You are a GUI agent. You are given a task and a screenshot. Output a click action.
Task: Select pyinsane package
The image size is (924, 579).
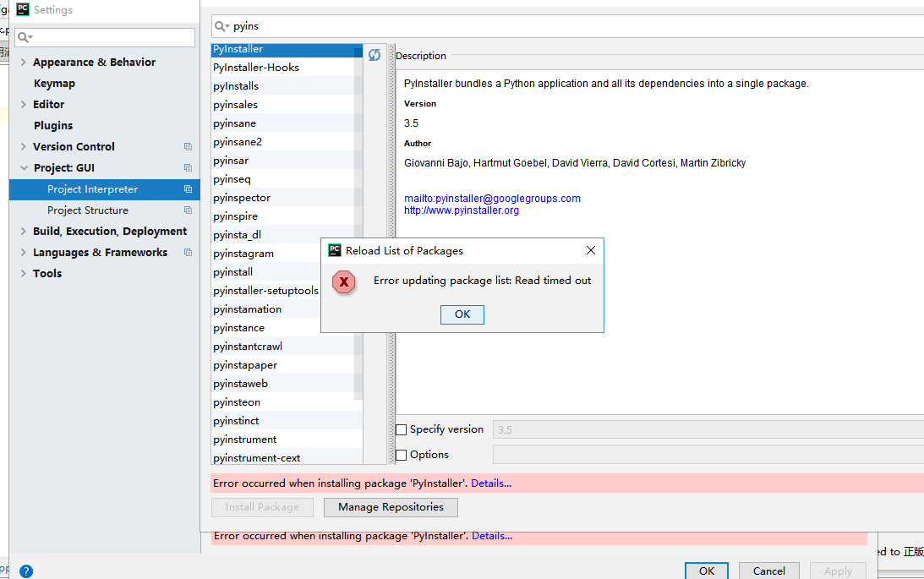pos(287,123)
